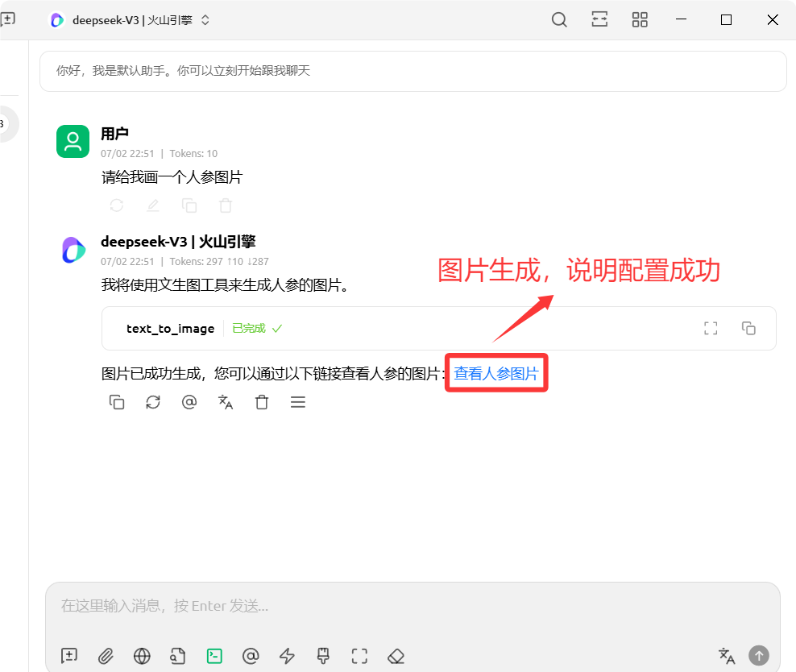Open more options menu under assistant reply
The image size is (796, 672).
tap(298, 403)
